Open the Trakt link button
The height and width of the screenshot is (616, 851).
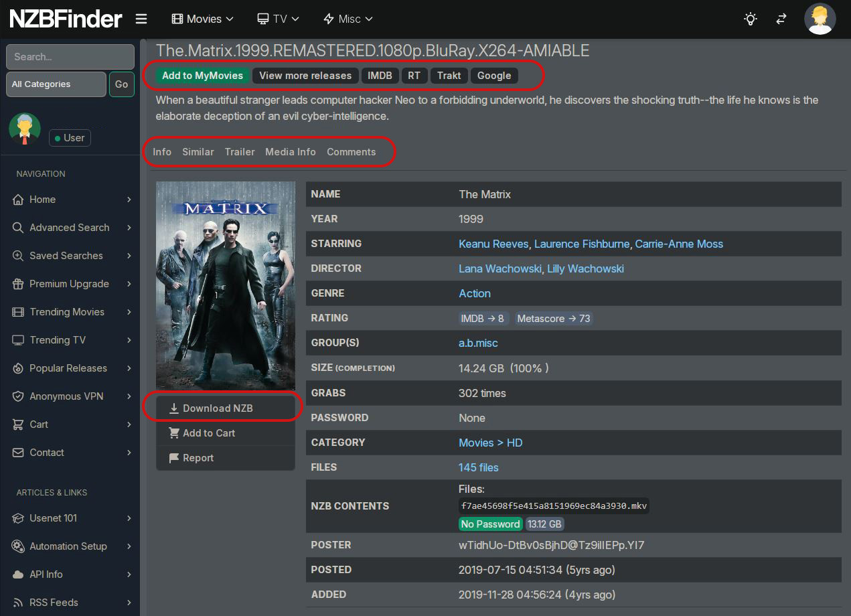click(x=449, y=76)
